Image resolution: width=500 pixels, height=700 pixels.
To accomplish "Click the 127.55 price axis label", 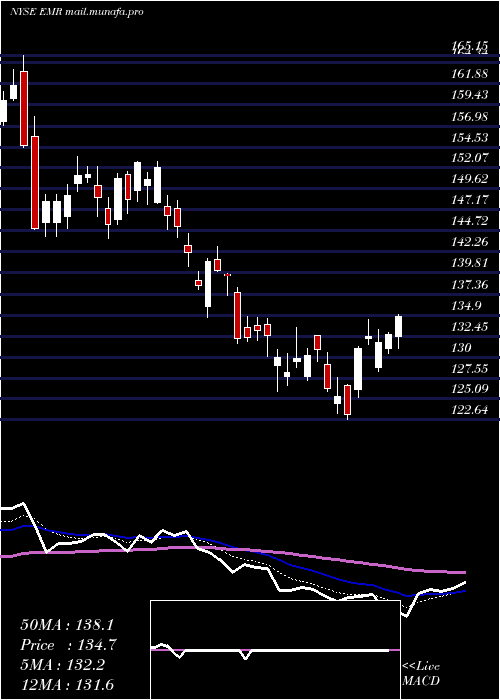I will pyautogui.click(x=469, y=368).
